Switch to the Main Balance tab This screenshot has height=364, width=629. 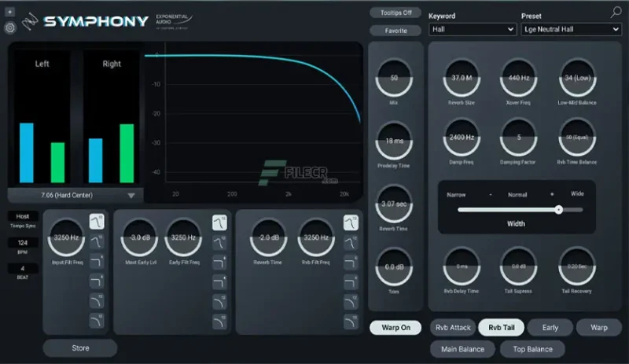[x=462, y=349]
